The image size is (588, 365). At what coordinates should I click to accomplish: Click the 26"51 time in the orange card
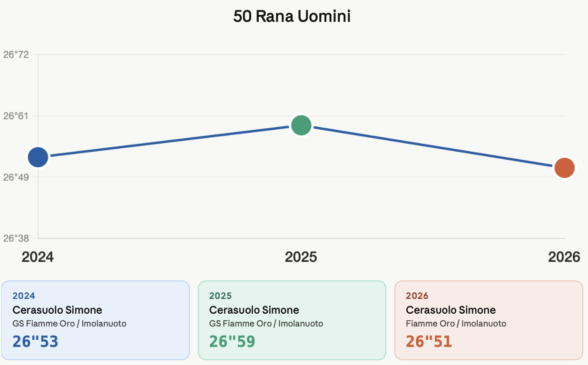click(x=429, y=341)
